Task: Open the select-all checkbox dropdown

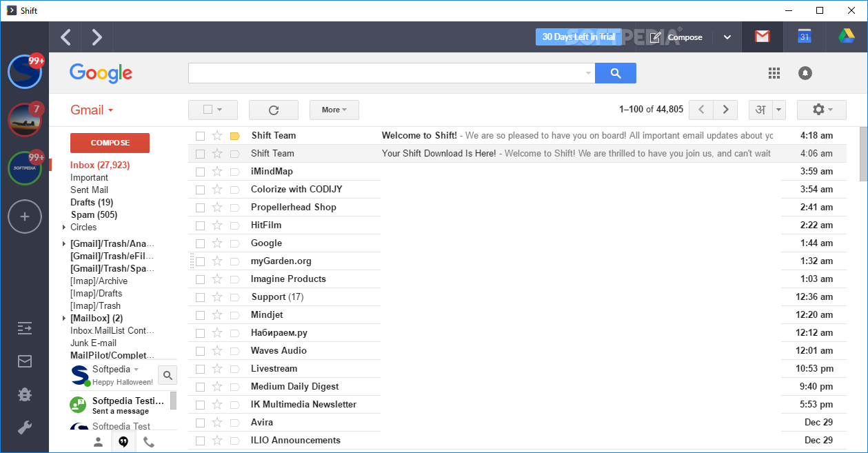Action: [213, 110]
